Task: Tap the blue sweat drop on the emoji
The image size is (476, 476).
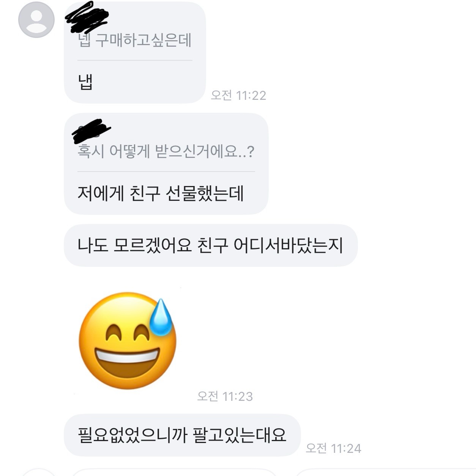Action: 161,317
